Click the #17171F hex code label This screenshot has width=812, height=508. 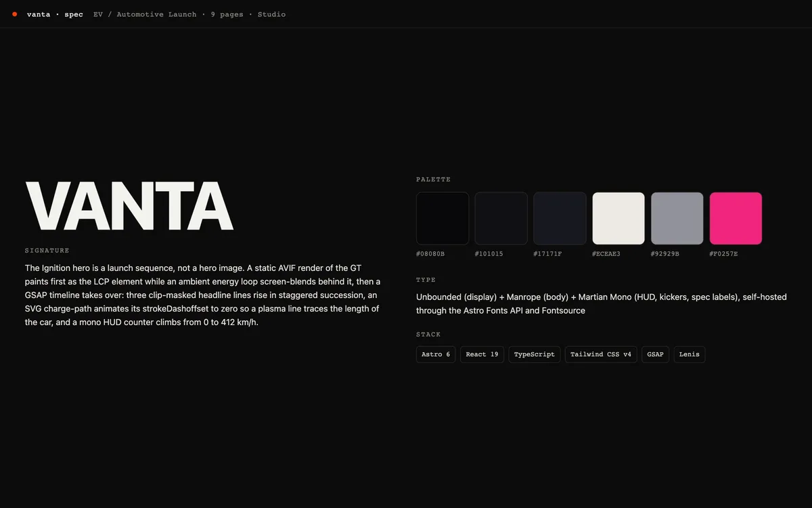tap(547, 254)
